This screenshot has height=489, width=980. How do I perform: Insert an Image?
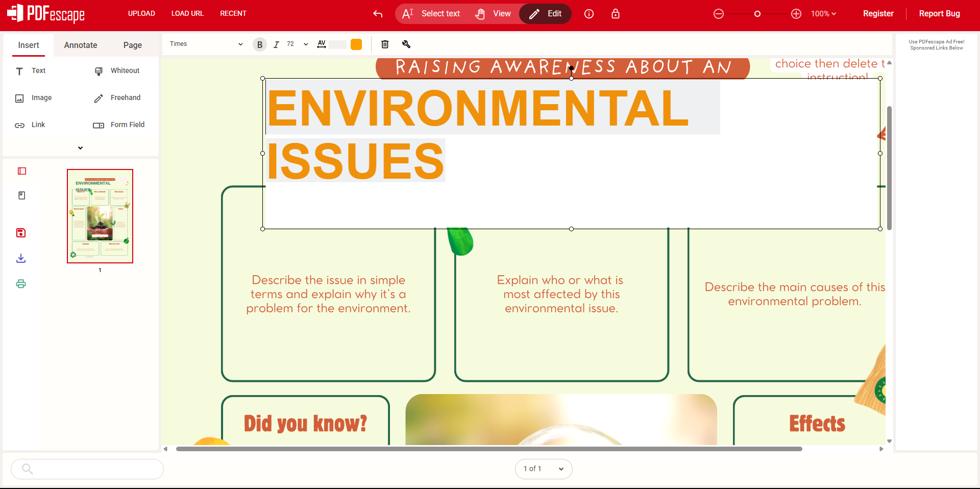click(x=34, y=98)
